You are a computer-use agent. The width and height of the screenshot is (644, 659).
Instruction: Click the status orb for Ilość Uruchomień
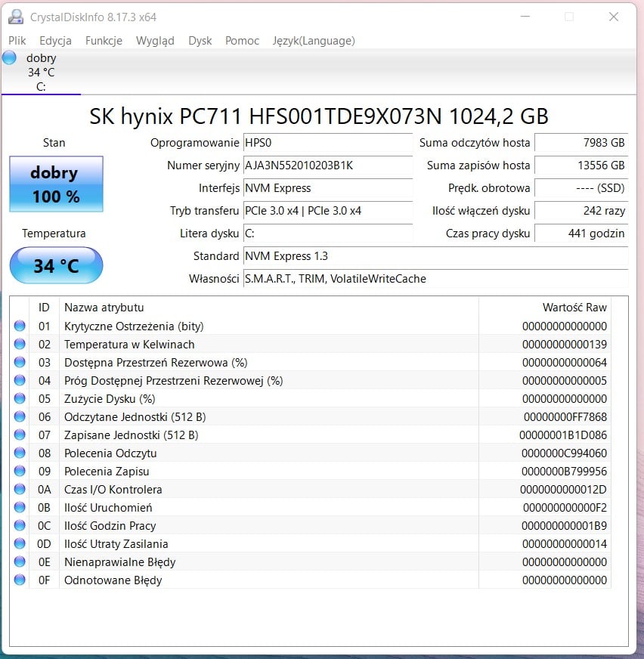(x=20, y=507)
